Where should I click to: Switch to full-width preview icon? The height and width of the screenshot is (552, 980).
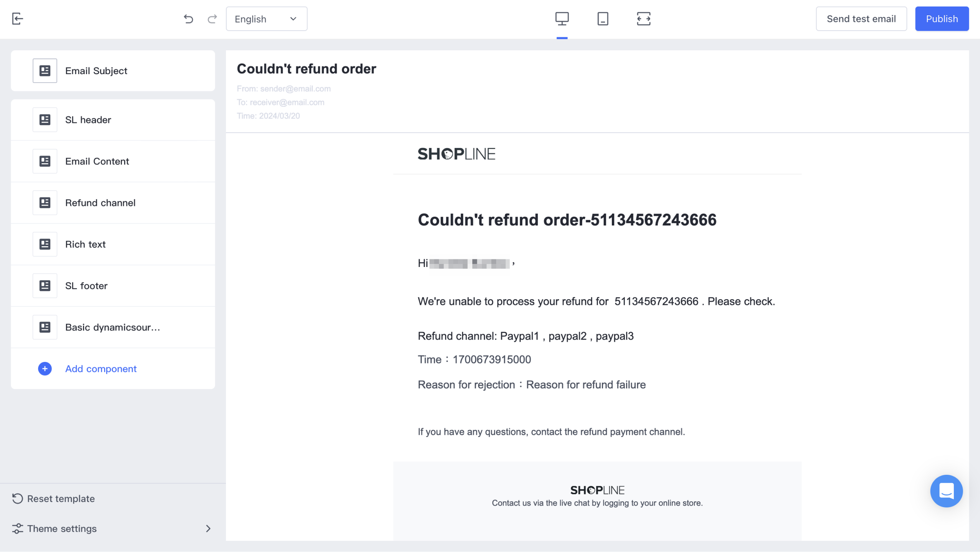coord(643,18)
